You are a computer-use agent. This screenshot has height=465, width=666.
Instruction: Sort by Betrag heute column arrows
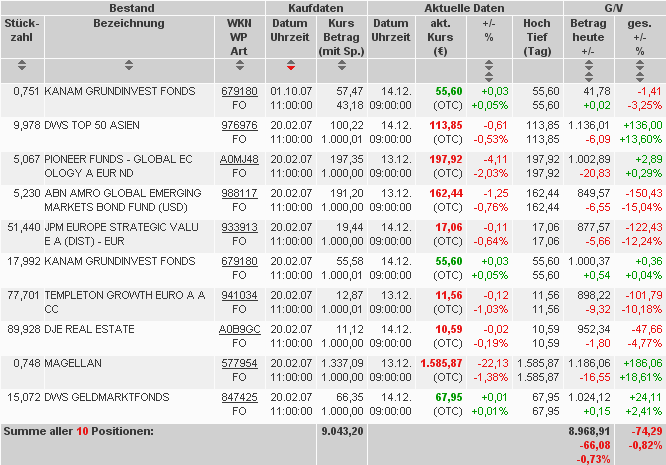pos(588,71)
